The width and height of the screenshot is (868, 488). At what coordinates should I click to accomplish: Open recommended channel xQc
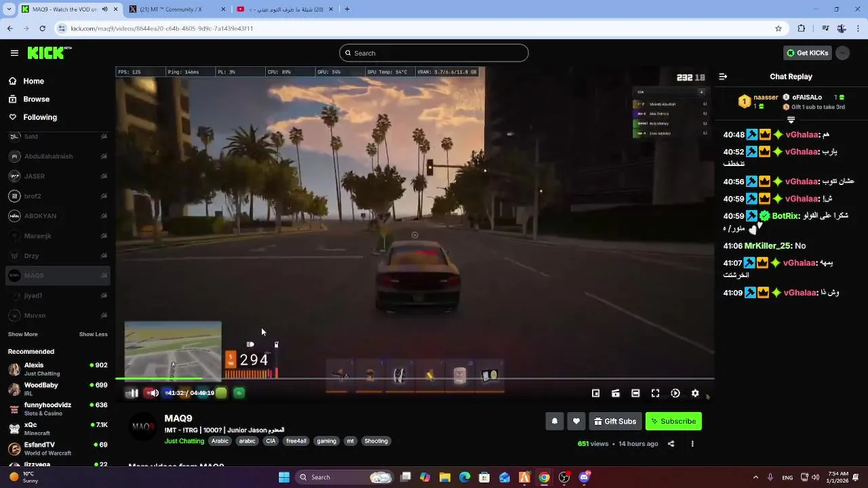point(58,428)
